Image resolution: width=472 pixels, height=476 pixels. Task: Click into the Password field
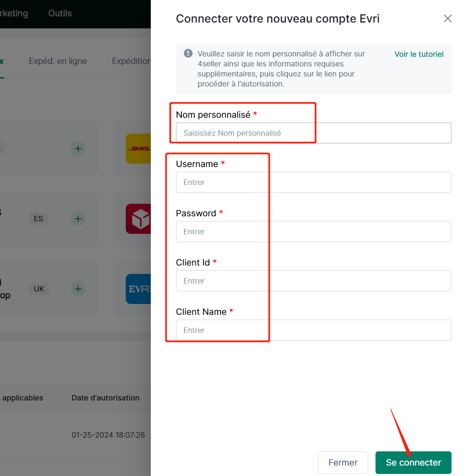[x=313, y=232]
